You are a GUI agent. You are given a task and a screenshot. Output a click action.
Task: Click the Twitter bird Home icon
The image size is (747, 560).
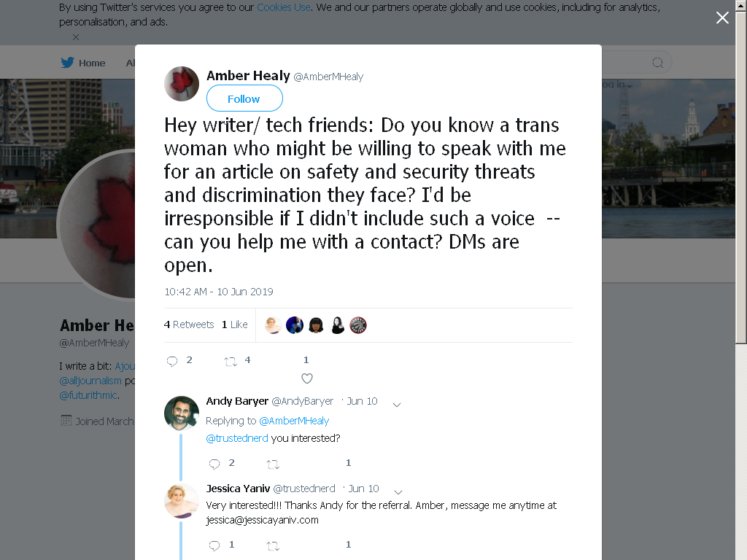[68, 63]
